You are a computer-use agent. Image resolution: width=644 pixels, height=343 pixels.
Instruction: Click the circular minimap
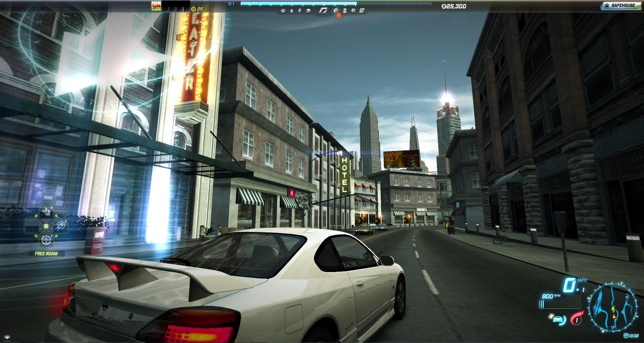(613, 308)
